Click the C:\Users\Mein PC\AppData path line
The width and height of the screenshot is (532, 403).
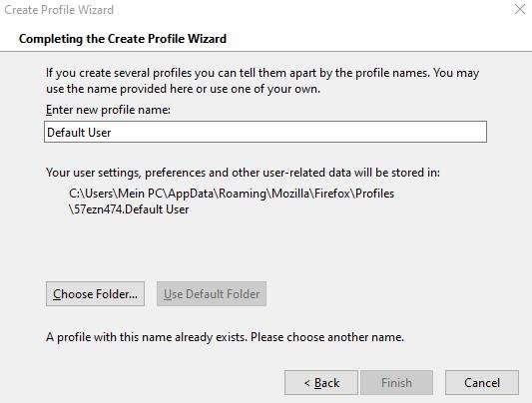point(232,194)
